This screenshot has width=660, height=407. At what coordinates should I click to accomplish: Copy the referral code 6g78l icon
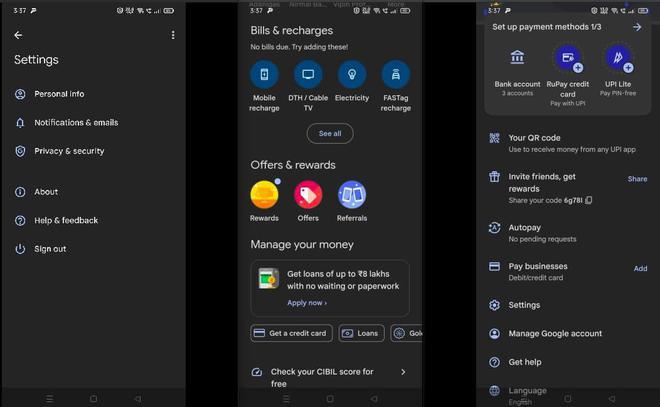(589, 200)
